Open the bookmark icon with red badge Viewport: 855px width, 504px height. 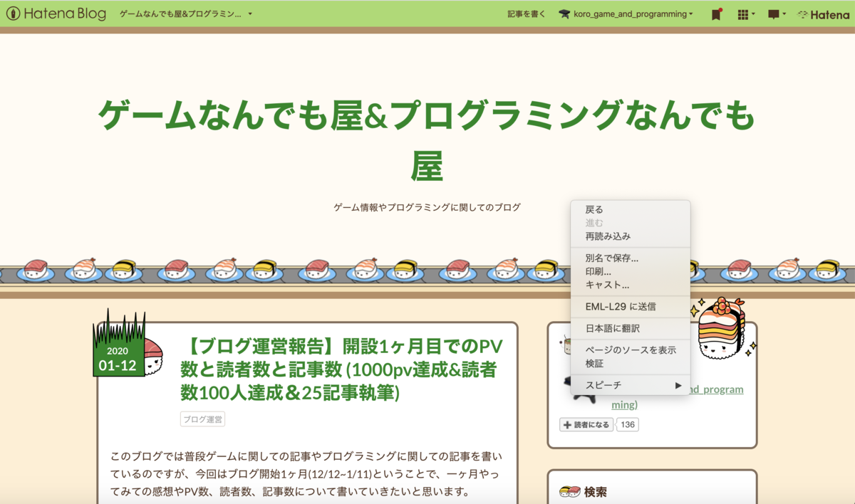click(x=717, y=14)
